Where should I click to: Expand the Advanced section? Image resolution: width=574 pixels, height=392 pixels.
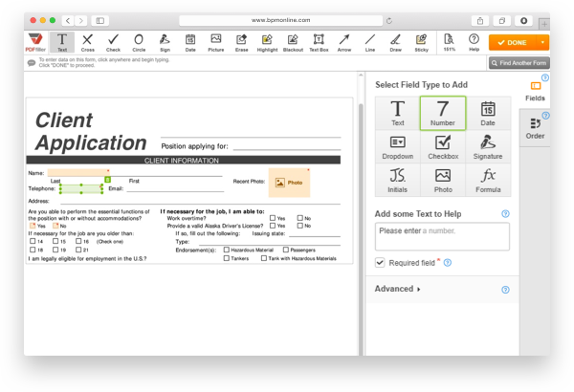[x=398, y=289]
